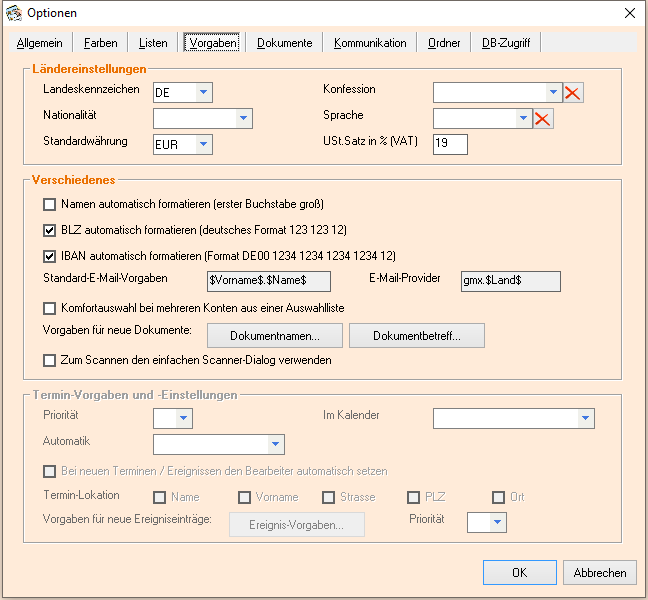Expand the Nationalität dropdown list

242,119
